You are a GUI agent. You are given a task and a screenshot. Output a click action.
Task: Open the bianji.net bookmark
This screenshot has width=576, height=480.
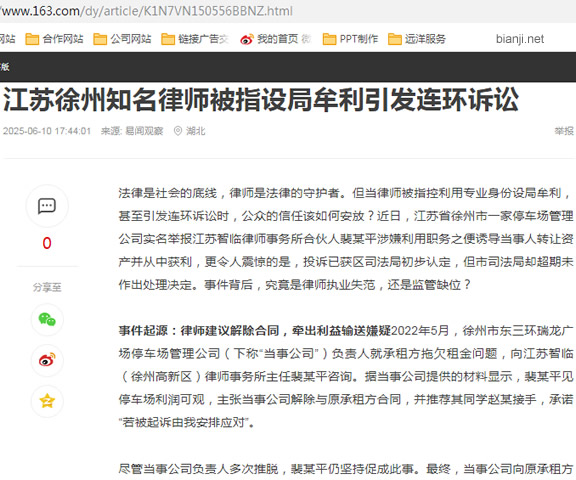[x=520, y=39]
